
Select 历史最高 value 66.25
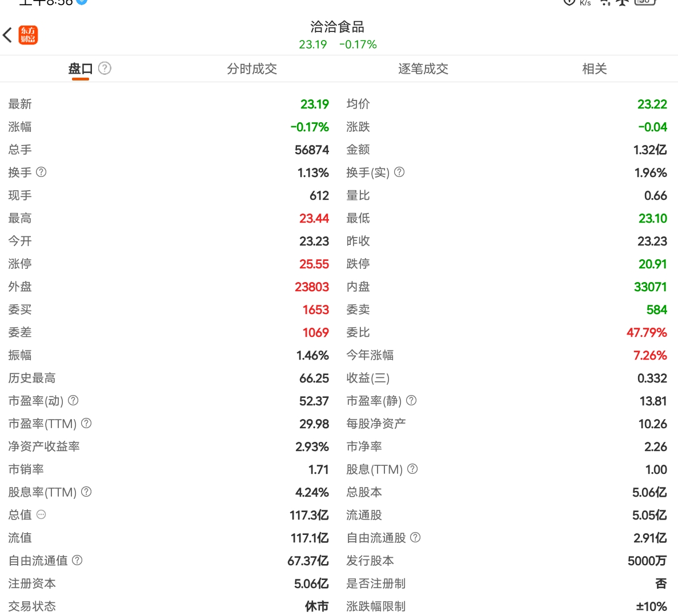(314, 379)
